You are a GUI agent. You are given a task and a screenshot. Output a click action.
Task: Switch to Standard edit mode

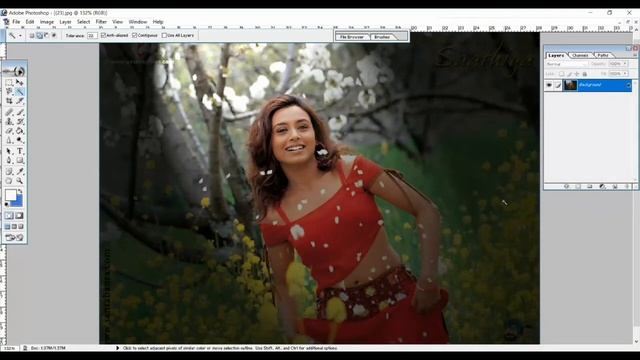coord(9,215)
